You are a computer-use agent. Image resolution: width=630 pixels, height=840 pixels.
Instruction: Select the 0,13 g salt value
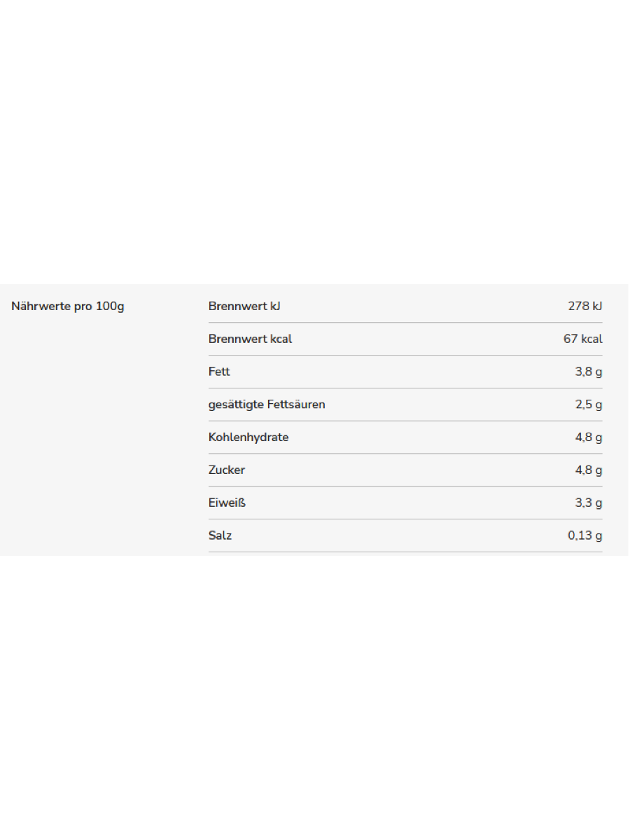584,535
